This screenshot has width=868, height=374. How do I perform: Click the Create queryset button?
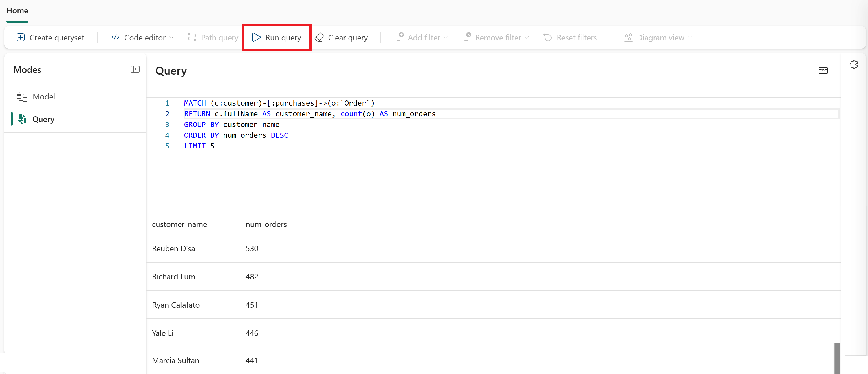pos(50,38)
